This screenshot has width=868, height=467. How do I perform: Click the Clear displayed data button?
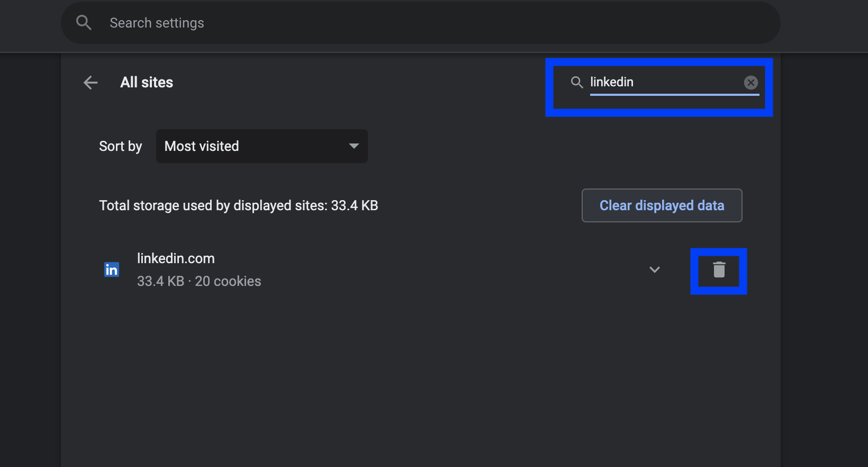(662, 205)
